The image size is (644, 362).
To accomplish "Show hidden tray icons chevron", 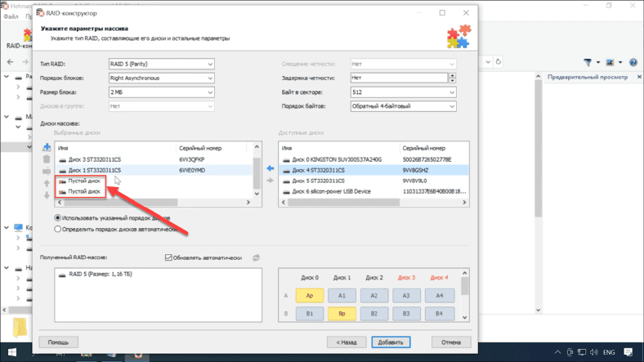I will [x=557, y=352].
